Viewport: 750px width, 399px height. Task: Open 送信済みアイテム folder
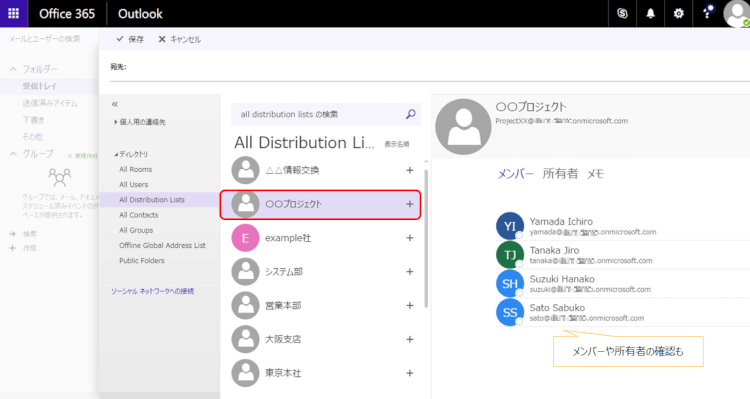pos(50,103)
